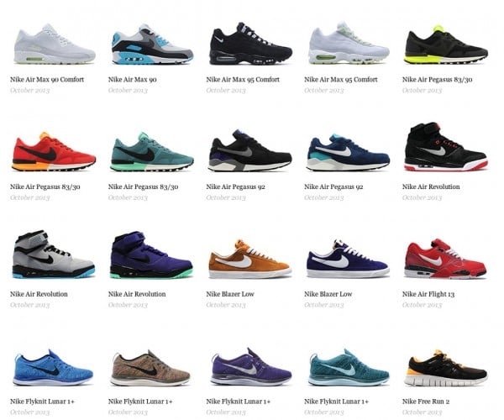Screen dimensions: 504x420
Task: Select the blue and grey Air Max 90 shoe image
Action: click(152, 44)
